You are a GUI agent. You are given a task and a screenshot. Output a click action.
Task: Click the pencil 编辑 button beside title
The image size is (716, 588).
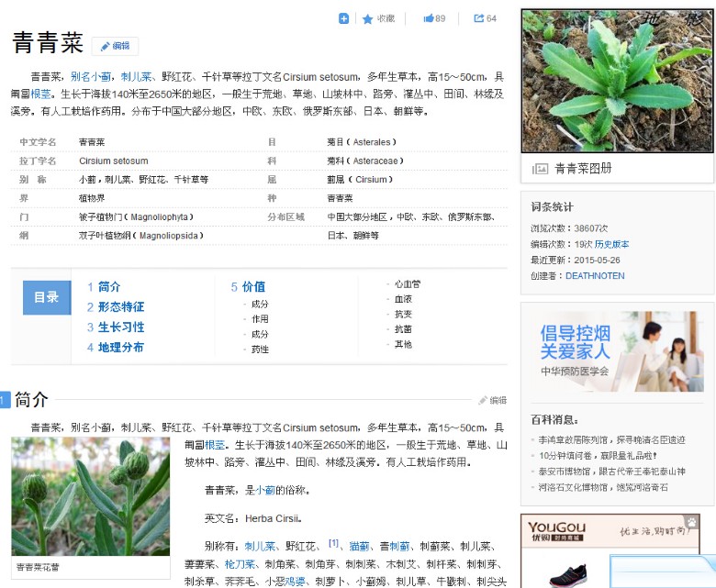click(x=115, y=46)
